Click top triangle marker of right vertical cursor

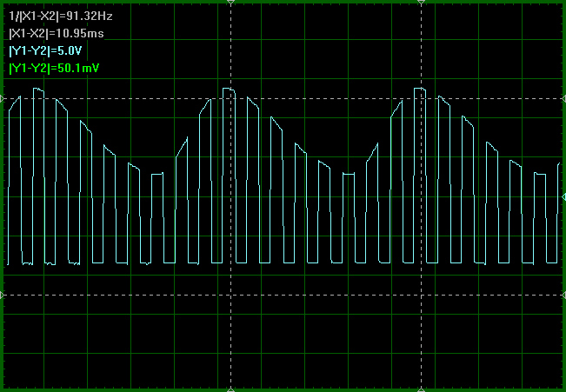pyautogui.click(x=421, y=3)
